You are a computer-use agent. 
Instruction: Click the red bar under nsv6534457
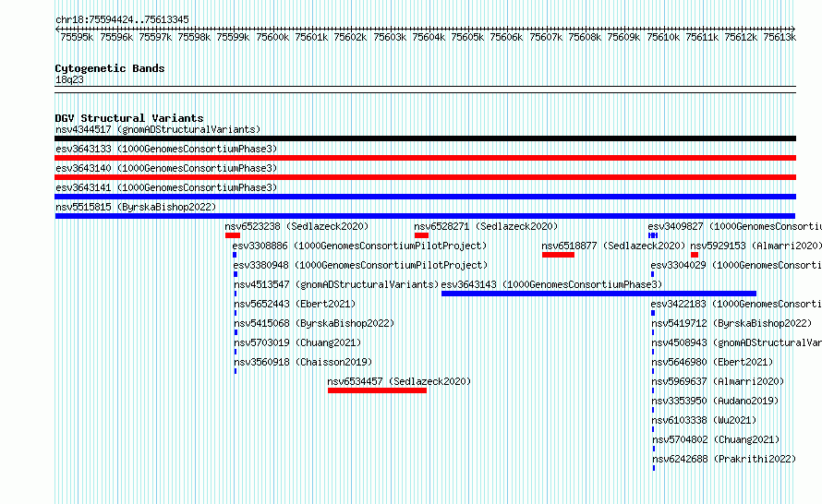(377, 390)
